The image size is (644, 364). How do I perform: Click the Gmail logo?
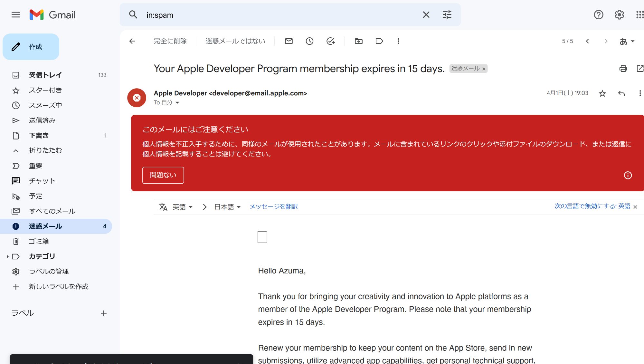point(52,15)
